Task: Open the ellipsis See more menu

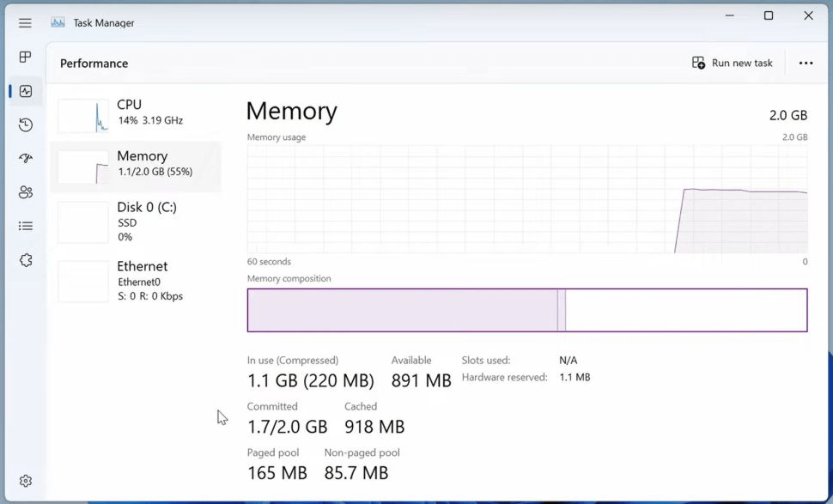Action: tap(805, 63)
